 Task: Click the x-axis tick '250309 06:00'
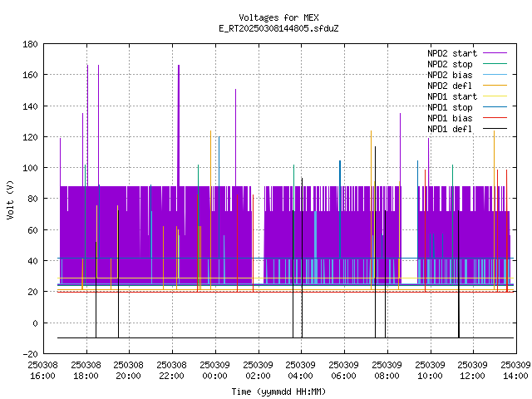pos(343,370)
